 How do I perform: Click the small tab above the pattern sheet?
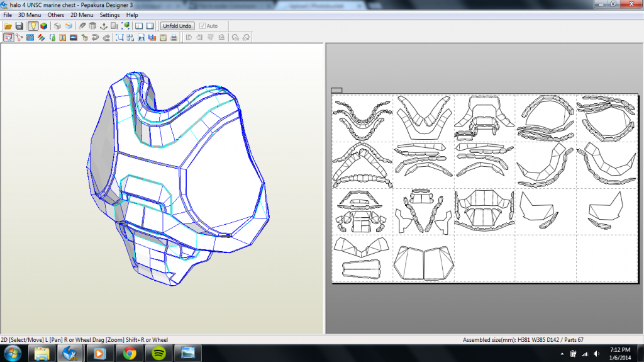coord(336,90)
